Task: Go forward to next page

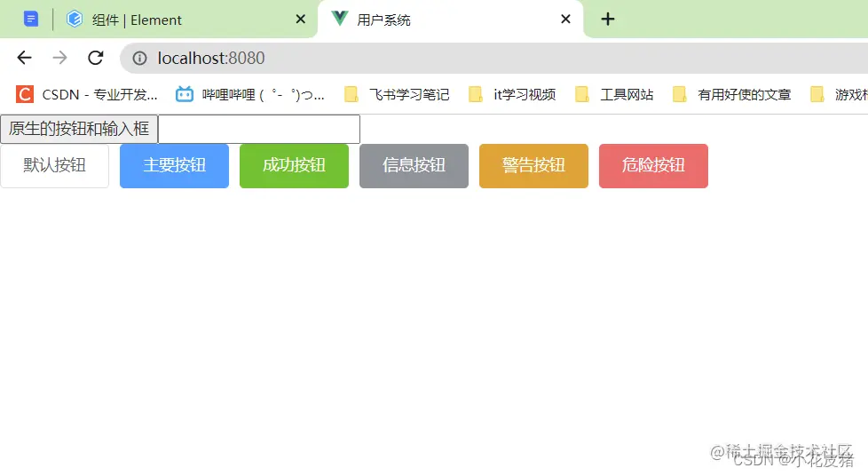Action: [x=59, y=58]
